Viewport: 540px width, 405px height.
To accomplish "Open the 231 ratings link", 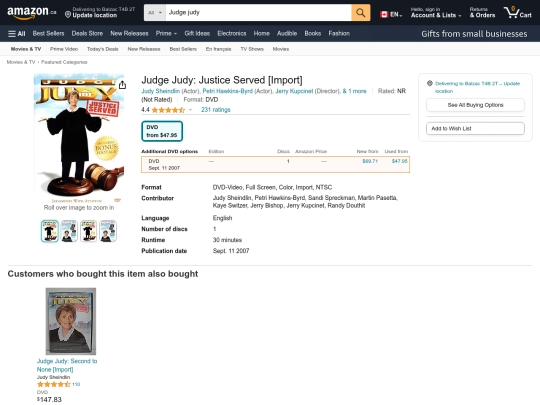I will pos(216,110).
